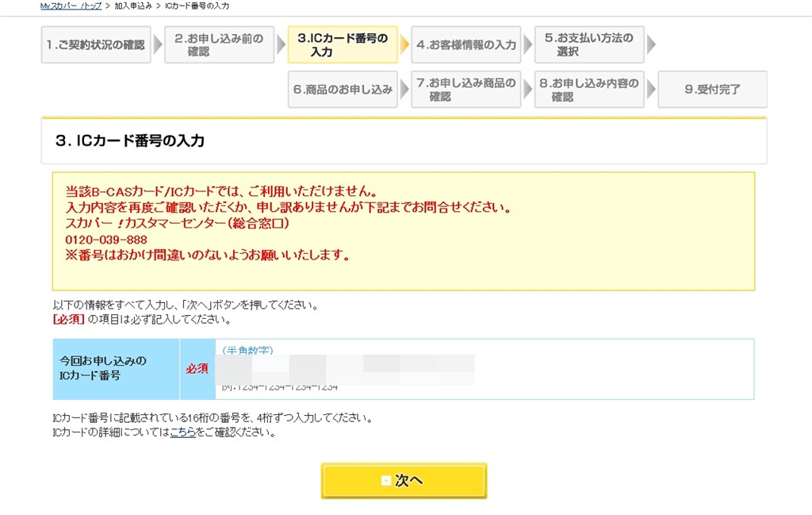Click the red 必須 label beside the input
Screen dimensions: 812x515
197,369
